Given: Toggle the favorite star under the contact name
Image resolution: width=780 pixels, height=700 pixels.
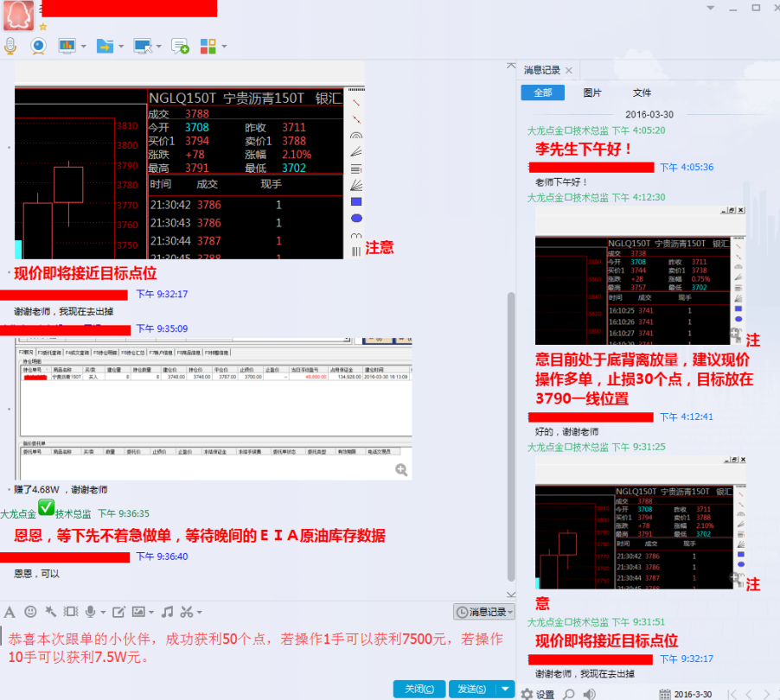Looking at the screenshot, I should pyautogui.click(x=42, y=27).
